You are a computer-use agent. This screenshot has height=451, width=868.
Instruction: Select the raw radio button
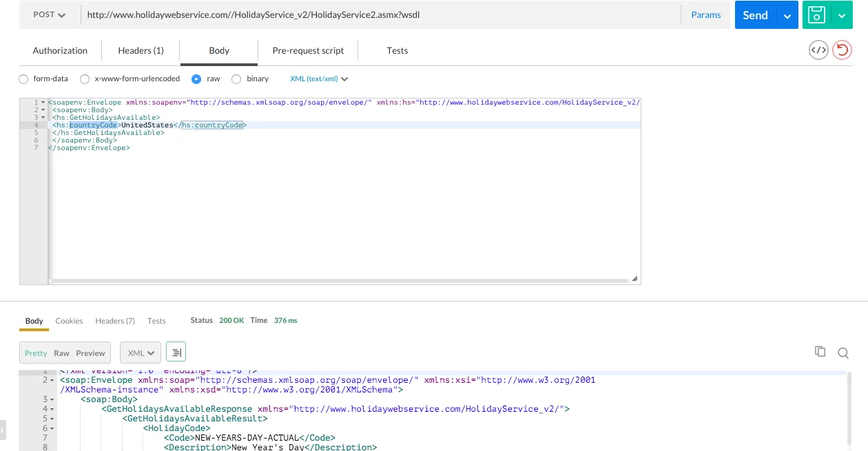(x=196, y=79)
